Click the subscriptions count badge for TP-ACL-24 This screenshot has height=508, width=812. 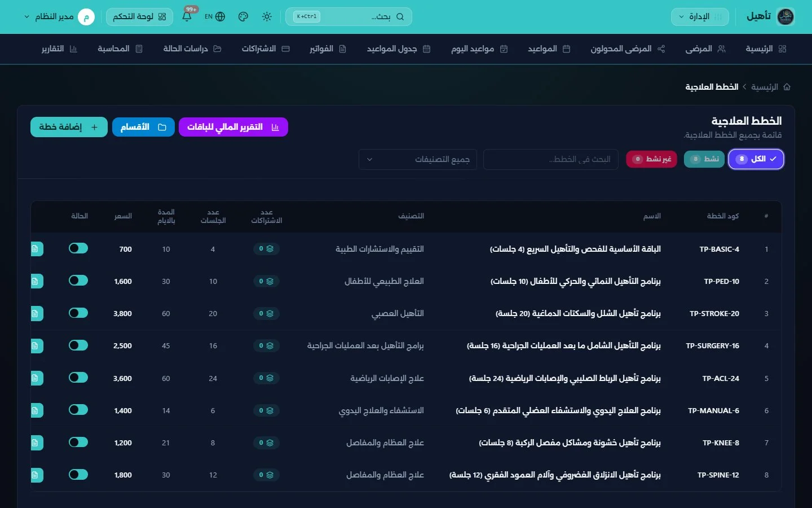[x=266, y=378]
